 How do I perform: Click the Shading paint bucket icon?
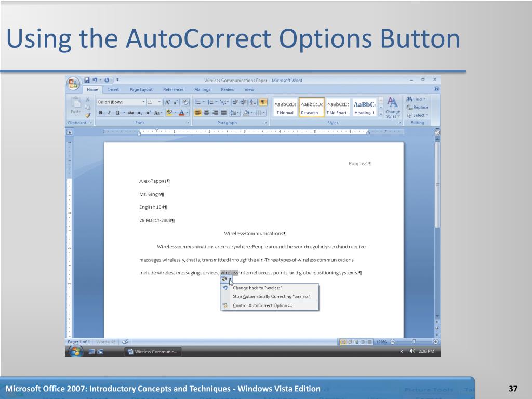point(246,113)
